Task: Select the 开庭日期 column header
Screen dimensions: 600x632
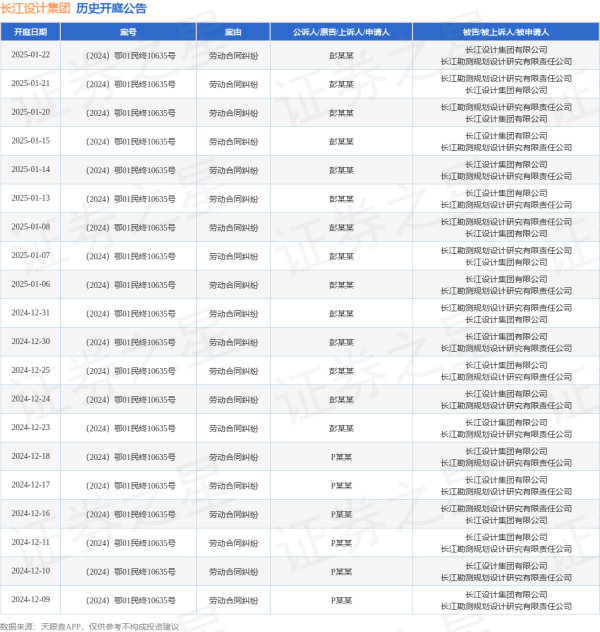Action: tap(31, 32)
